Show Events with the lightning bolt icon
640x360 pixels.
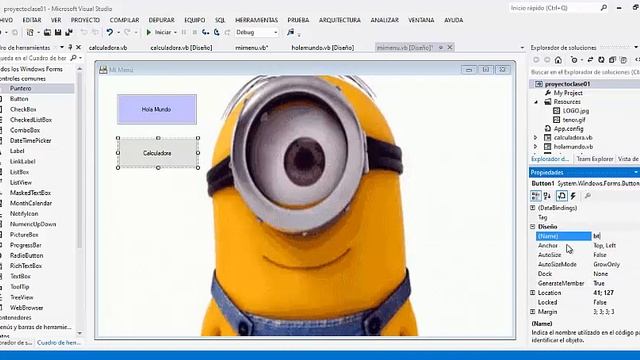click(x=573, y=196)
